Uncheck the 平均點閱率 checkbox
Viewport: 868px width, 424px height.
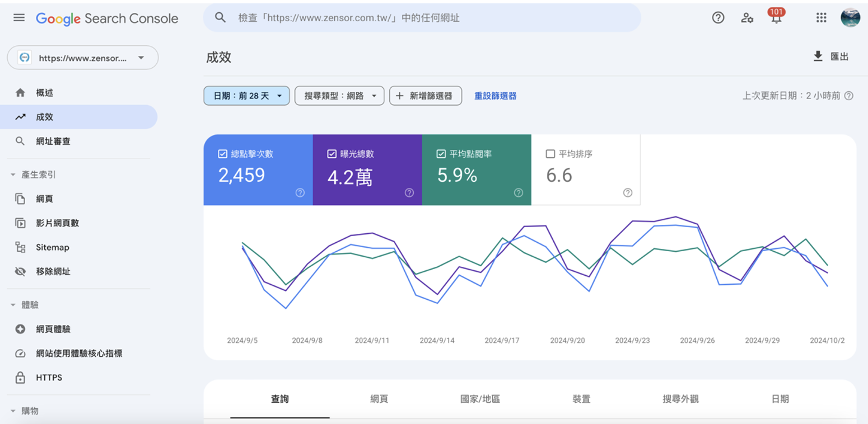pos(441,154)
